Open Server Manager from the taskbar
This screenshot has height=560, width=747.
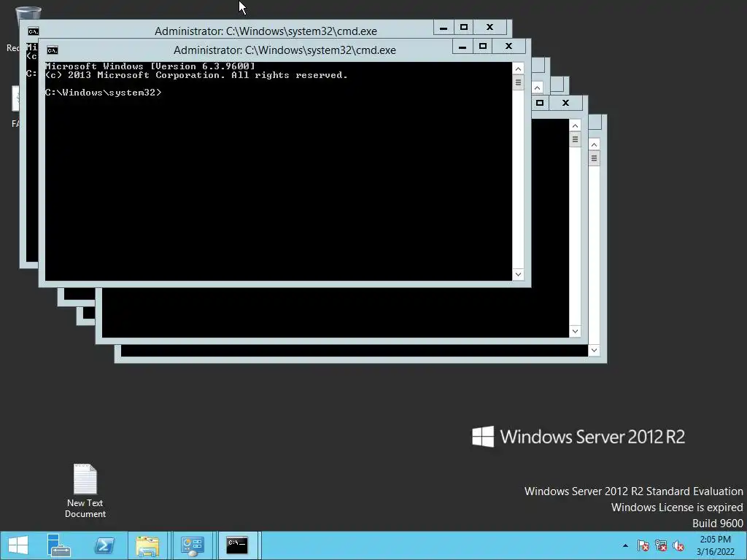click(x=59, y=545)
